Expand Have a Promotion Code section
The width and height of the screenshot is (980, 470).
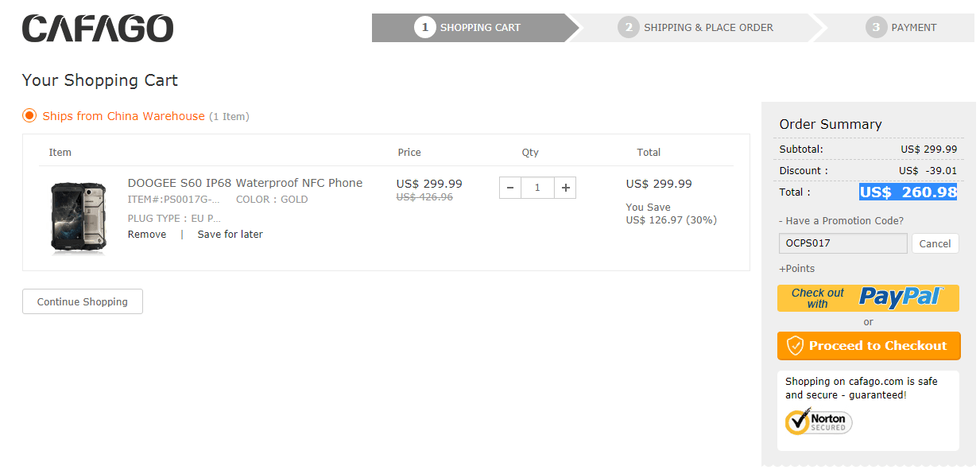pos(841,221)
